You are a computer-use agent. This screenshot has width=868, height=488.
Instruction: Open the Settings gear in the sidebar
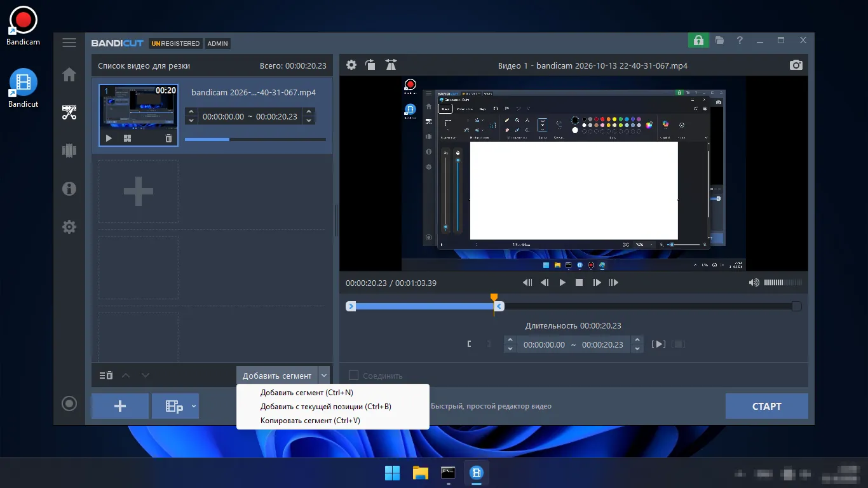click(x=69, y=227)
